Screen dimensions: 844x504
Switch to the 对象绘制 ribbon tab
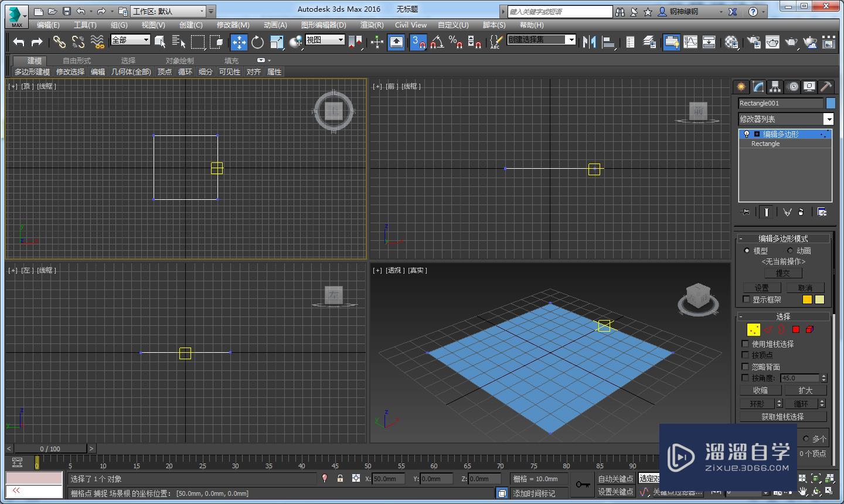179,60
